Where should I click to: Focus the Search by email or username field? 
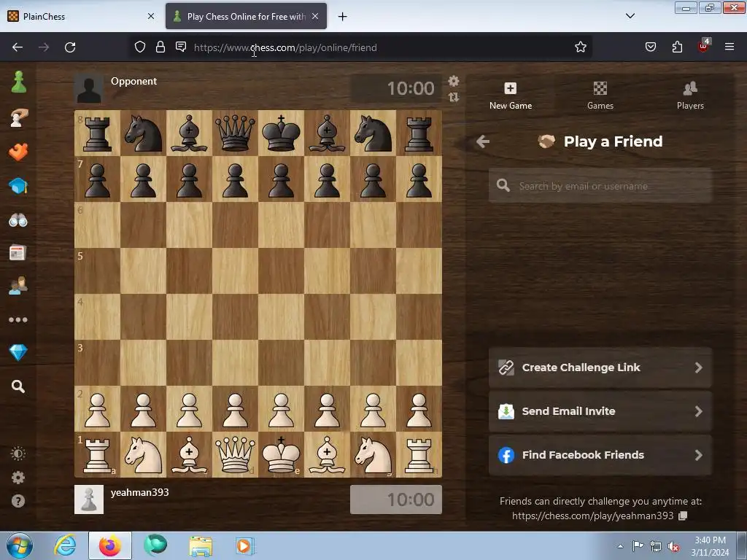(600, 186)
